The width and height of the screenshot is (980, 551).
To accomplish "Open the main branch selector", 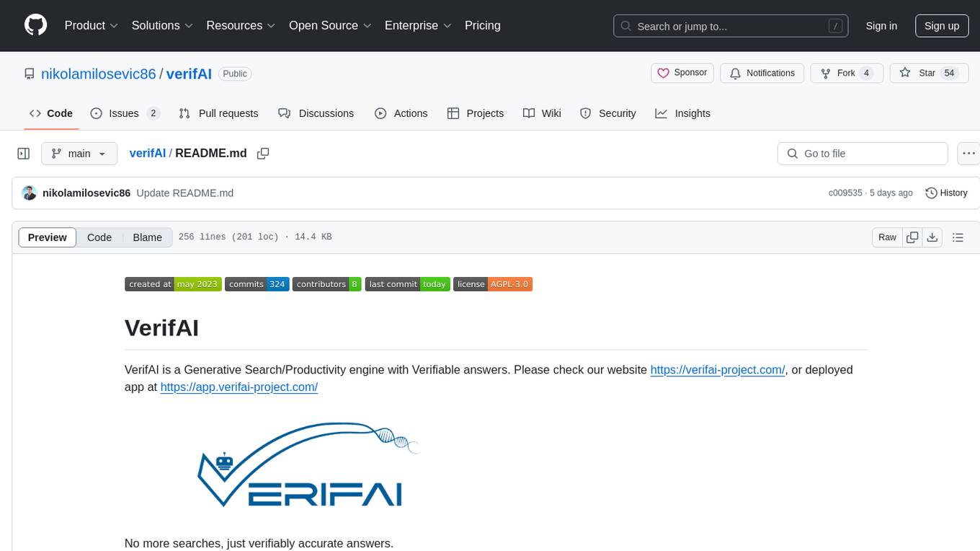I will click(79, 154).
